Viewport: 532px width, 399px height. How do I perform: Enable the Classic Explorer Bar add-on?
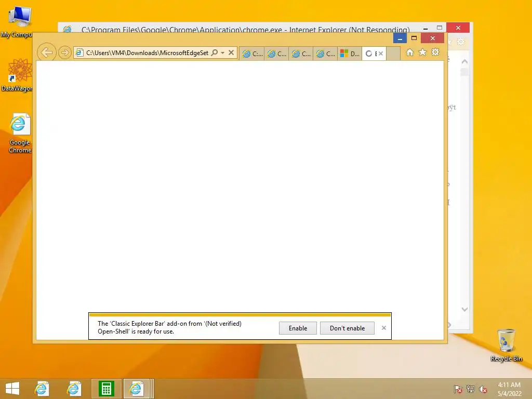[298, 328]
